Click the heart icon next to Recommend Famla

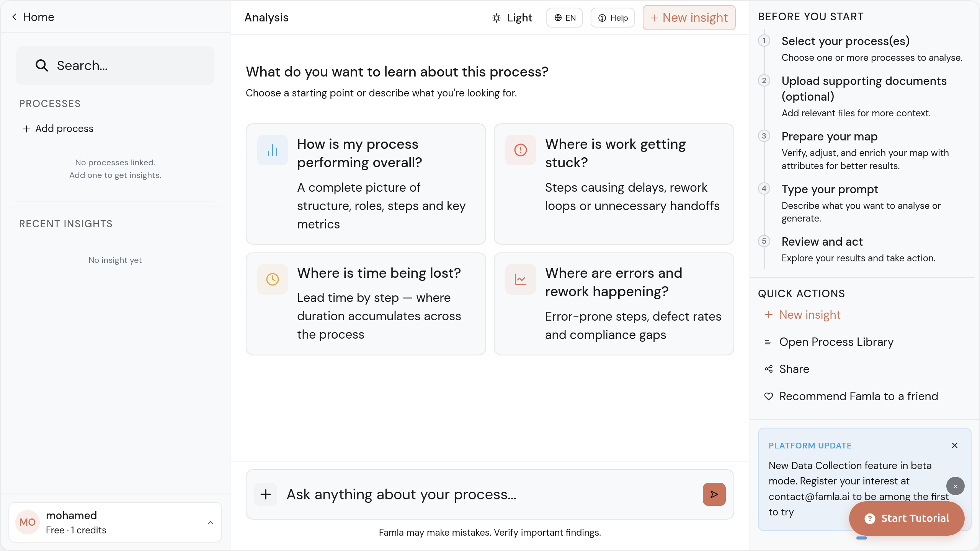(768, 396)
